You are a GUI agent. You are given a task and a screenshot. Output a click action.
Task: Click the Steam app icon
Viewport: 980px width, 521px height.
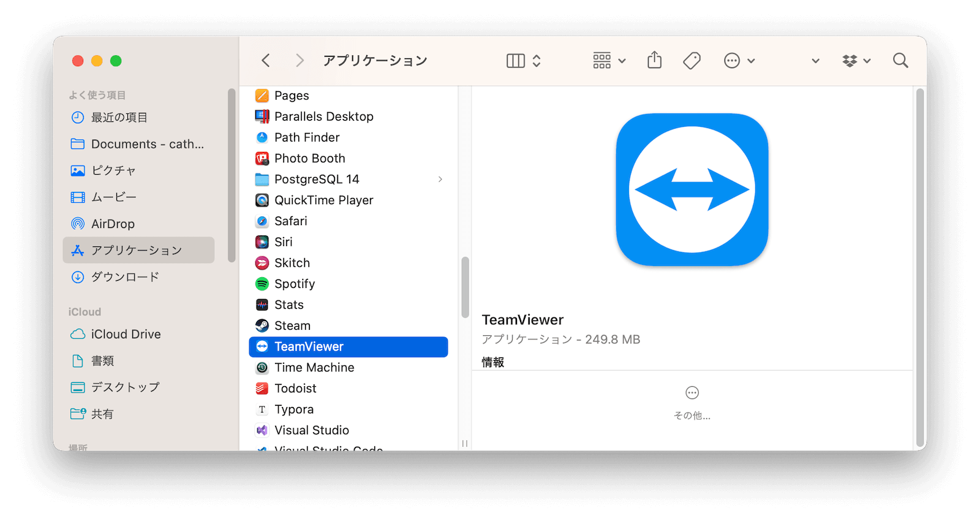click(262, 325)
